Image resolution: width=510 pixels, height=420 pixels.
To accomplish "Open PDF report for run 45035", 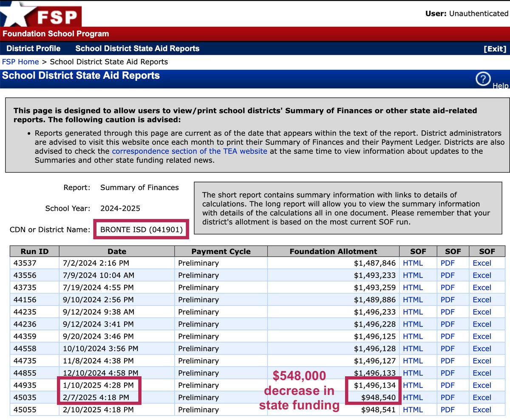I will 448,397.
